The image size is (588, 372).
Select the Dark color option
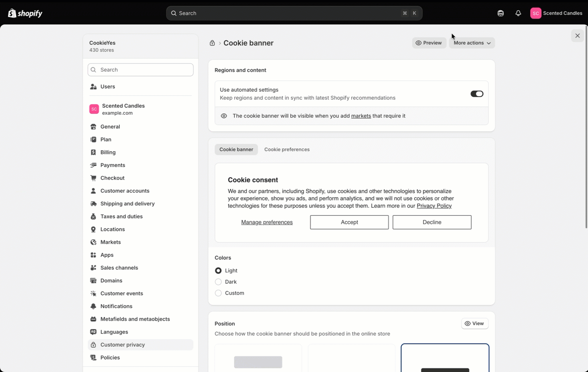pyautogui.click(x=218, y=282)
